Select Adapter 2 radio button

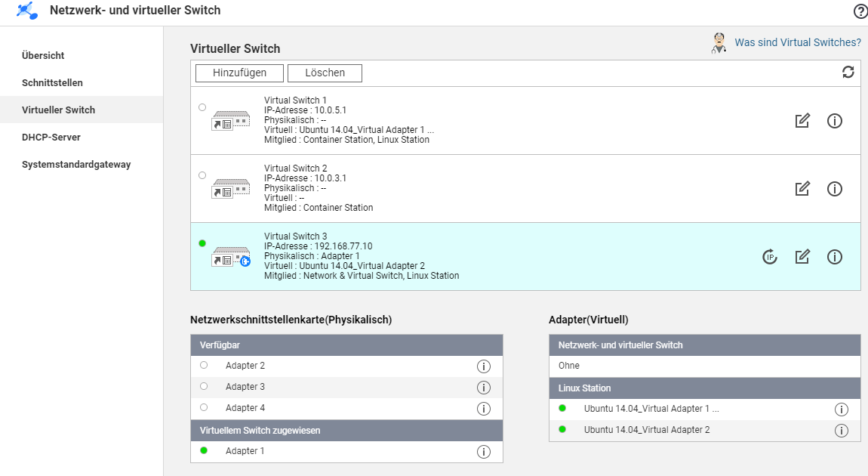[204, 365]
